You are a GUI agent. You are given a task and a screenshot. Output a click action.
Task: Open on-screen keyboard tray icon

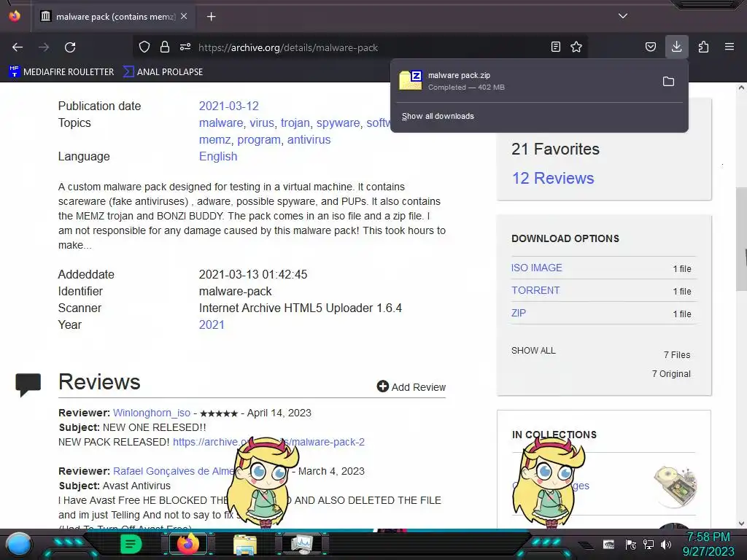pyautogui.click(x=609, y=545)
